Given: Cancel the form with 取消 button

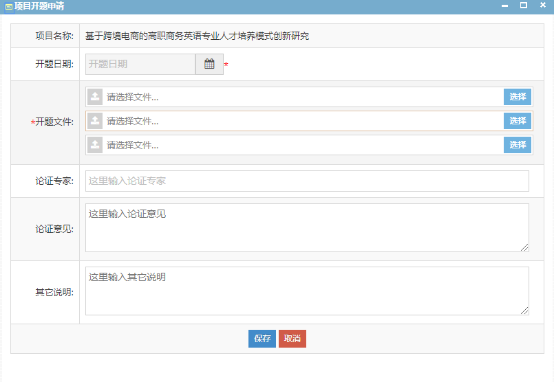Looking at the screenshot, I should [292, 339].
